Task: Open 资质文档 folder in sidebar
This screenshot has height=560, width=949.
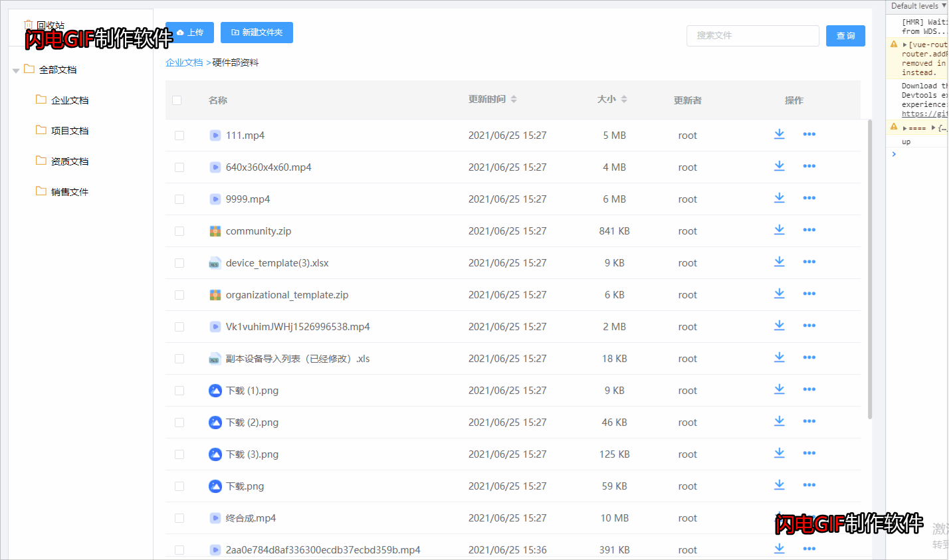Action: click(70, 161)
